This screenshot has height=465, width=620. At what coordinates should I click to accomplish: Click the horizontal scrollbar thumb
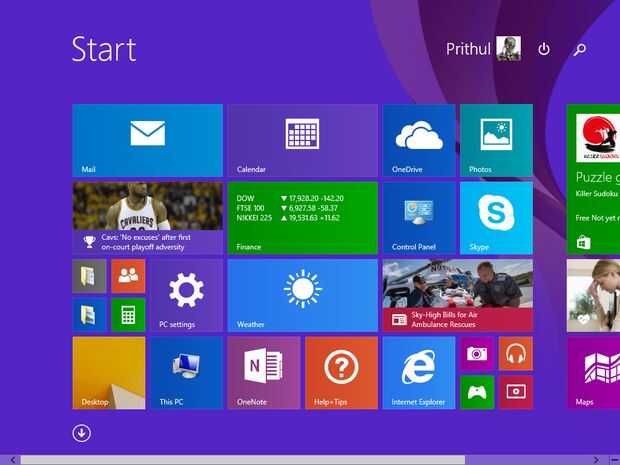243,460
